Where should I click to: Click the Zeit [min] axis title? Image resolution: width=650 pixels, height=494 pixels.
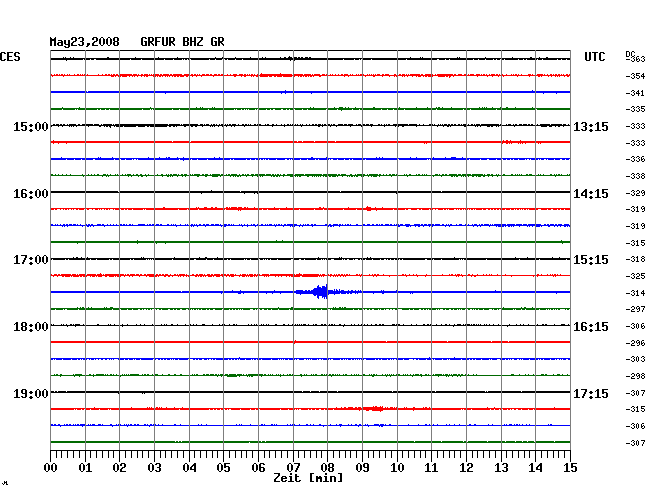click(308, 478)
